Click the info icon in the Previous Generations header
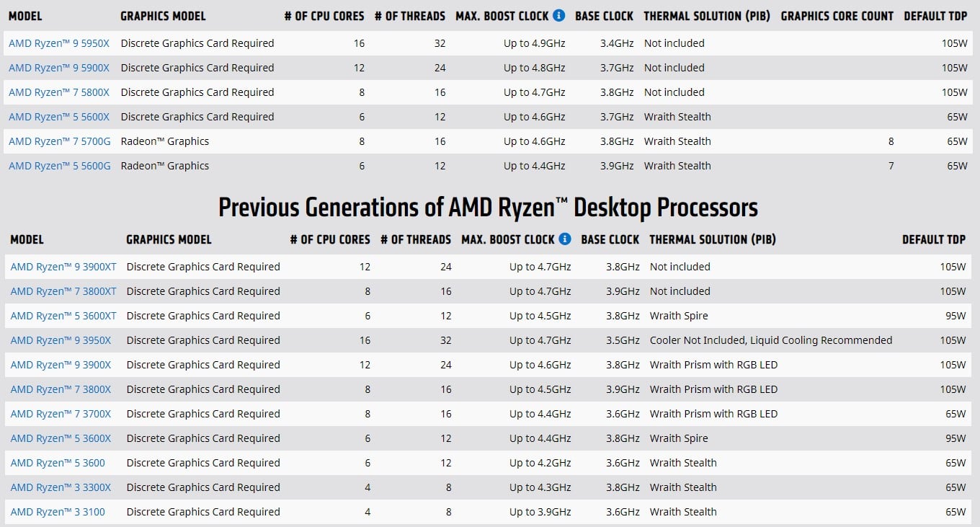This screenshot has width=980, height=527. 565,239
